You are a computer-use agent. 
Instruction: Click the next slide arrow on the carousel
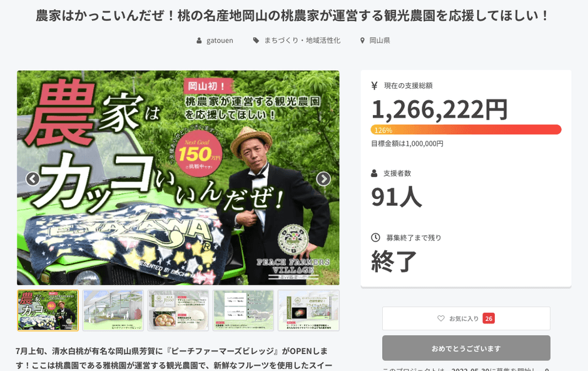(323, 178)
